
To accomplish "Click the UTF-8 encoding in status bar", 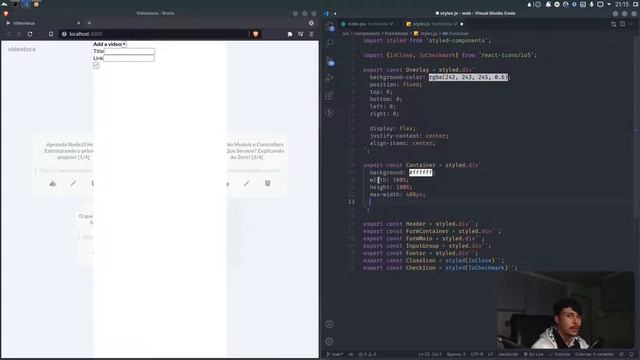I will [476, 354].
